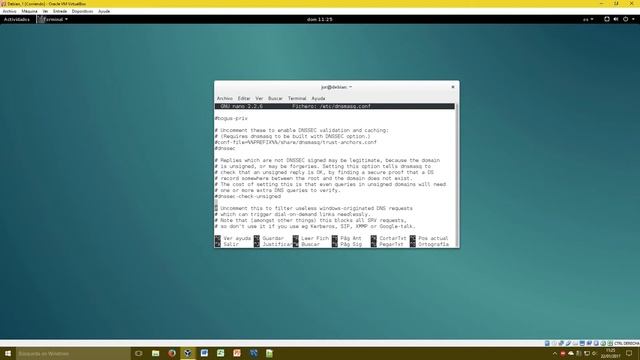This screenshot has width=640, height=360.
Task: Open the terminal's Buscar menu
Action: coord(275,98)
